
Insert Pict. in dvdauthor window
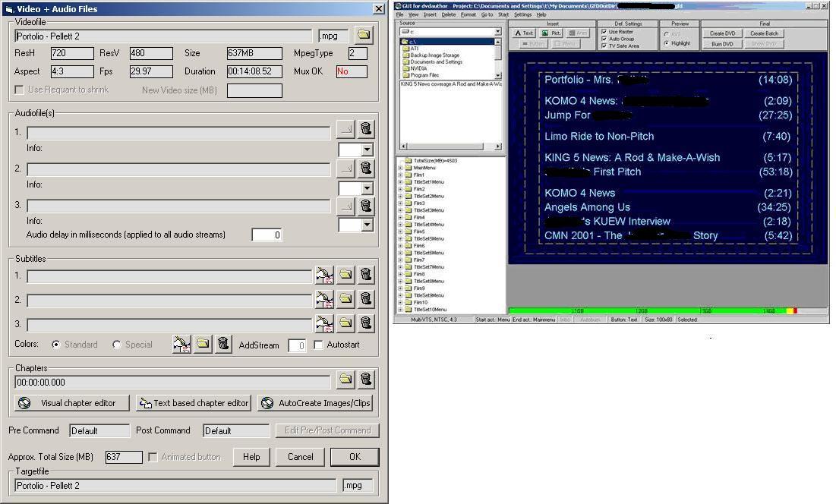(551, 33)
